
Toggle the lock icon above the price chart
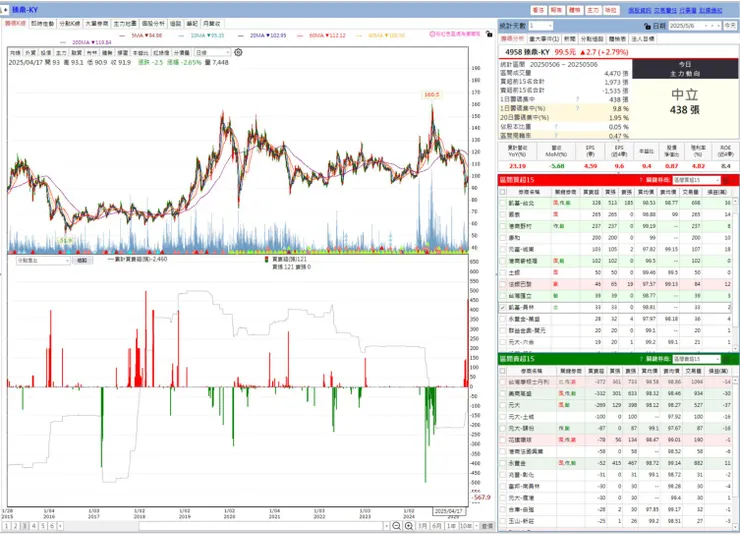point(489,34)
